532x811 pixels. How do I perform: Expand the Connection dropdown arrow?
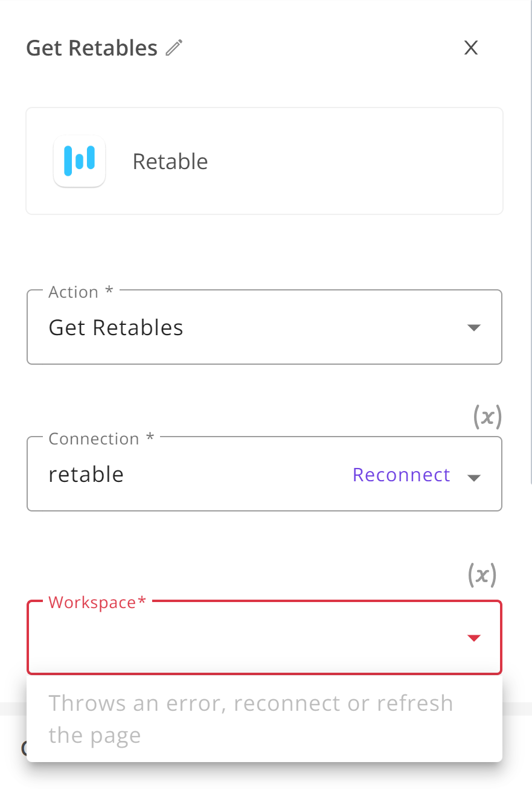pyautogui.click(x=474, y=478)
